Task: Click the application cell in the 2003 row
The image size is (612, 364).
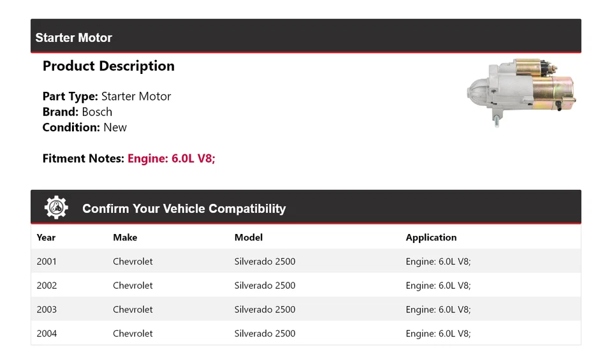Action: pos(438,309)
